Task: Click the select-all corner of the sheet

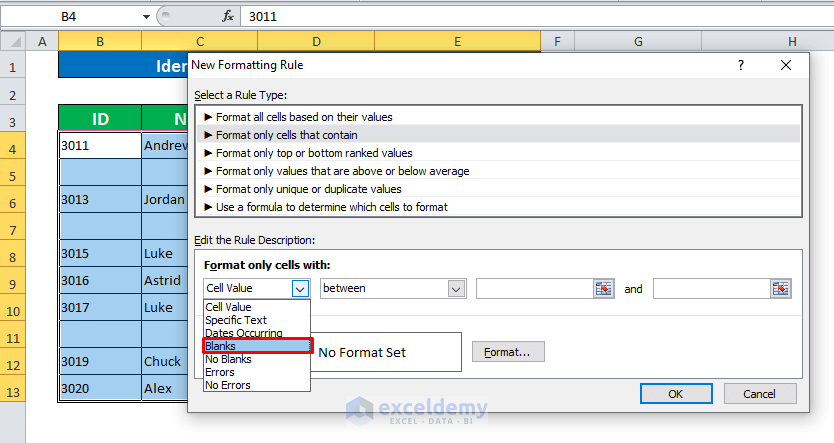Action: (12, 41)
